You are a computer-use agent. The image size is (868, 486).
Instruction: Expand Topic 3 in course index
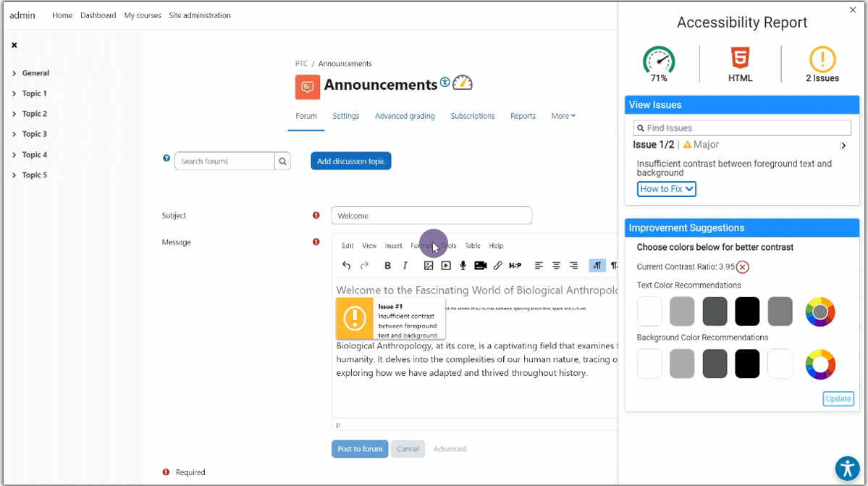tap(34, 134)
